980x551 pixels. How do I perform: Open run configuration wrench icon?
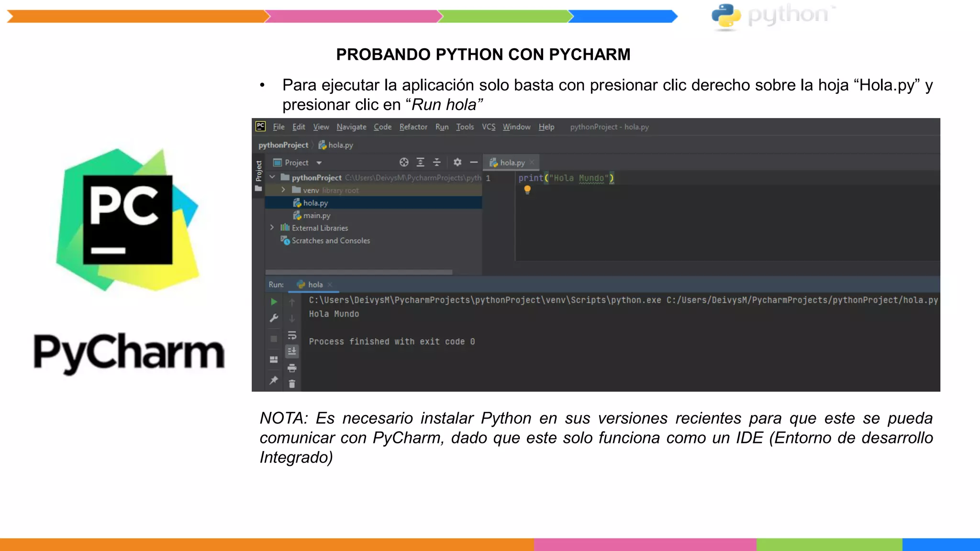point(274,318)
